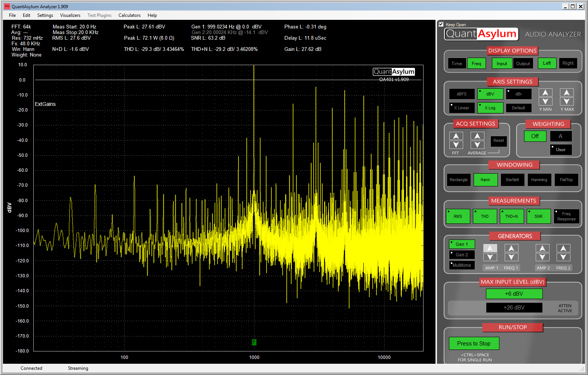Screen dimensions: 588x375
Task: Set max input level to +26 dBV
Action: tap(514, 308)
